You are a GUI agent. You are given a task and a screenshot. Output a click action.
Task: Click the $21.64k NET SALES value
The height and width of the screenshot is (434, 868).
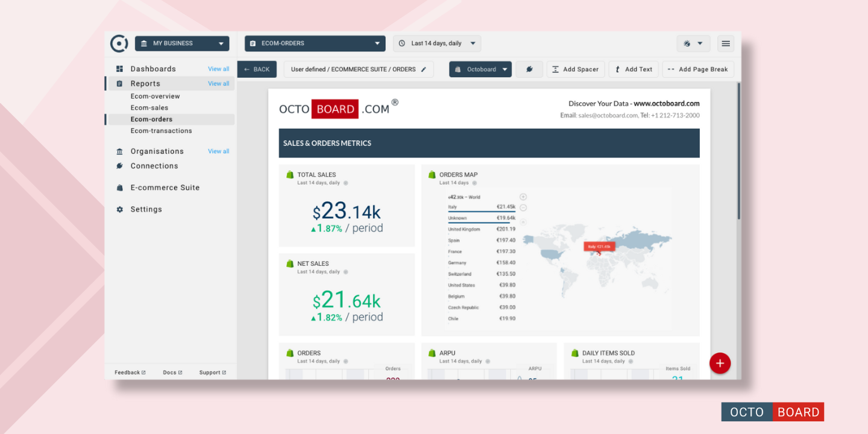pyautogui.click(x=347, y=300)
